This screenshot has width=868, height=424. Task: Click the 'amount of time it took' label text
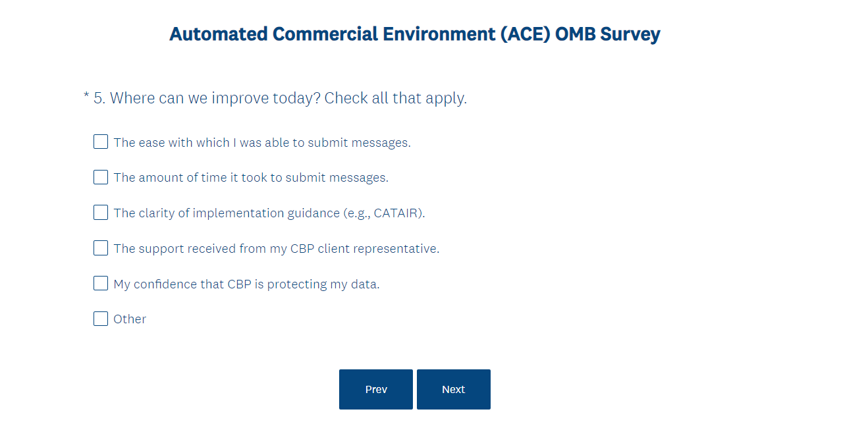coord(250,178)
